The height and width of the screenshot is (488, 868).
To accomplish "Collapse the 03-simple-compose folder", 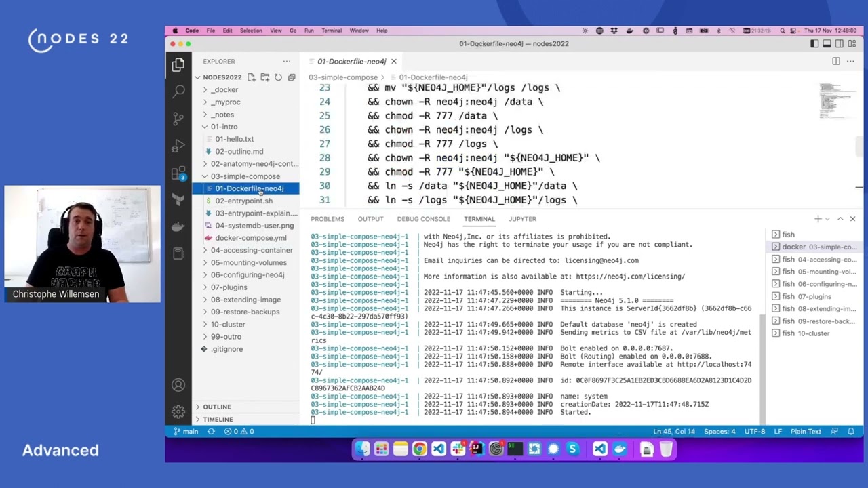I will click(x=245, y=176).
